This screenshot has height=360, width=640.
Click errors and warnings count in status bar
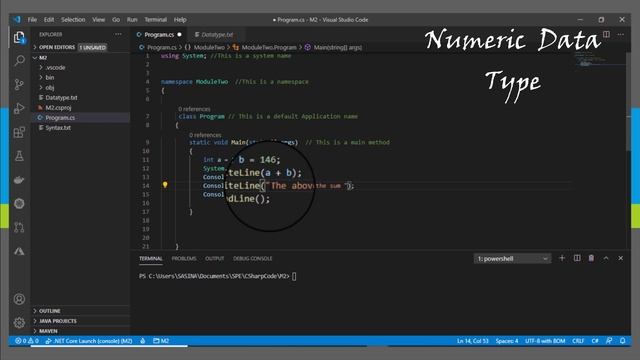click(27, 341)
